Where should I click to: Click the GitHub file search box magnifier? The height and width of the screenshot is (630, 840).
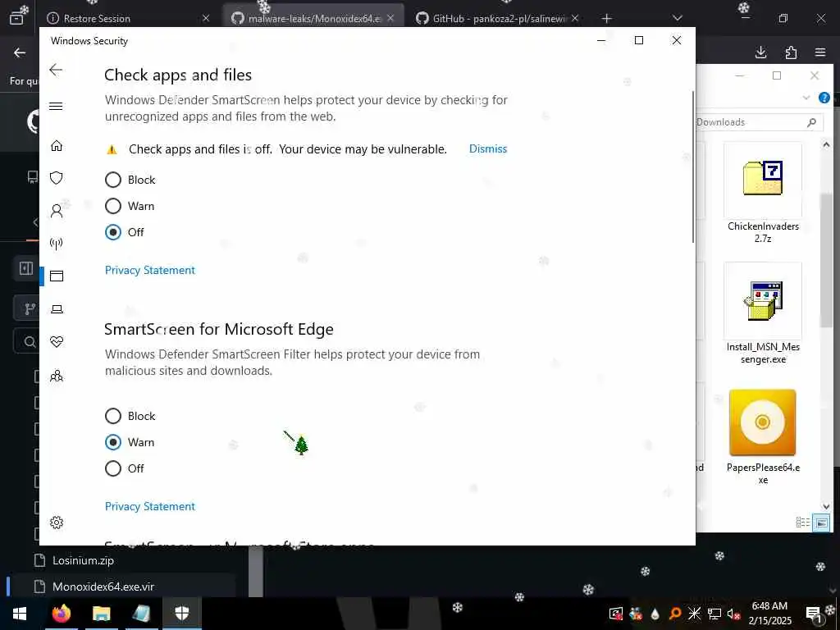tap(30, 341)
